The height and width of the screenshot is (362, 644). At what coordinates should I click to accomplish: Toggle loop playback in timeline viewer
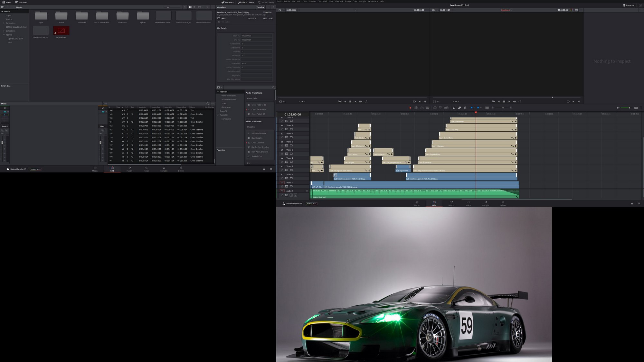coord(519,101)
